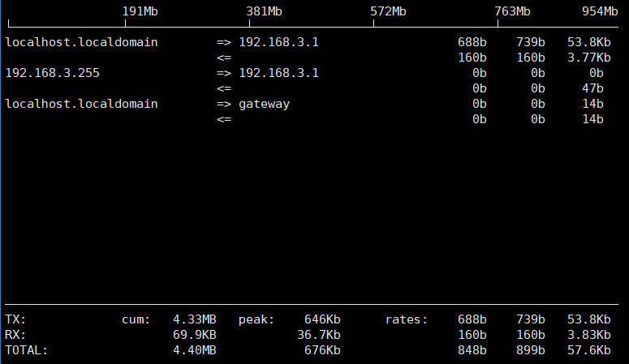The image size is (629, 364).
Task: Click the peak: label
Action: [256, 319]
